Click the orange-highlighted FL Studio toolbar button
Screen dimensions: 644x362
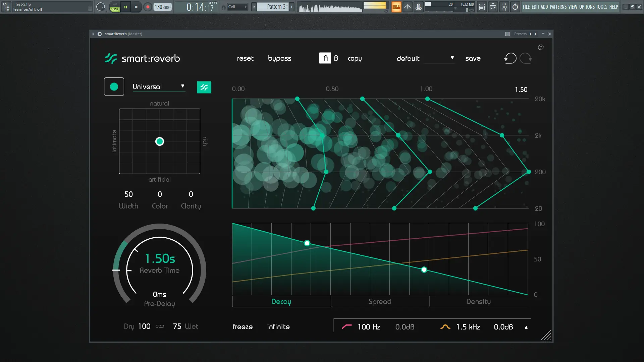[396, 7]
